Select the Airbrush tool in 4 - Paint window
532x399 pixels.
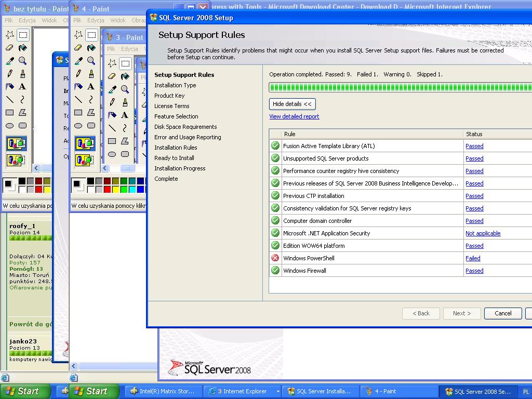tap(78, 87)
